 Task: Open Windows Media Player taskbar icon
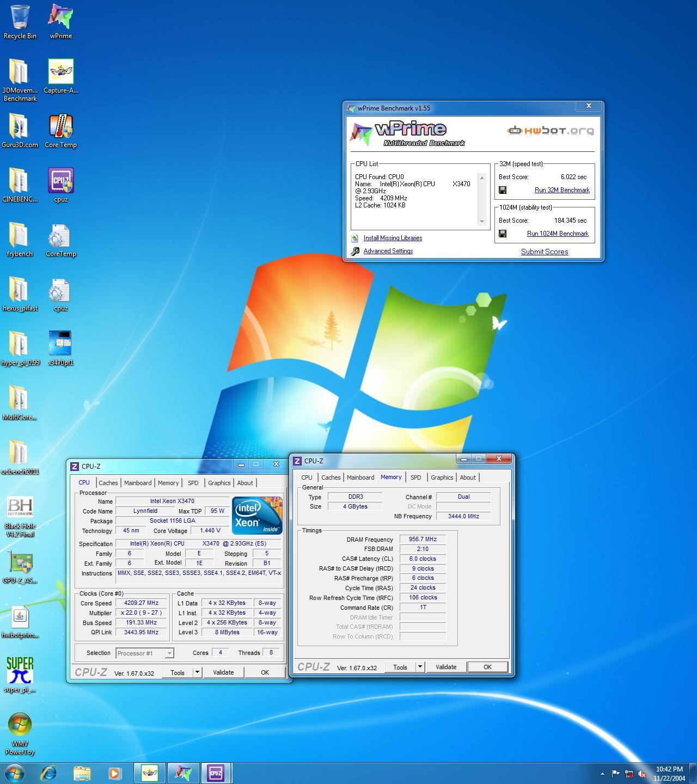115,773
